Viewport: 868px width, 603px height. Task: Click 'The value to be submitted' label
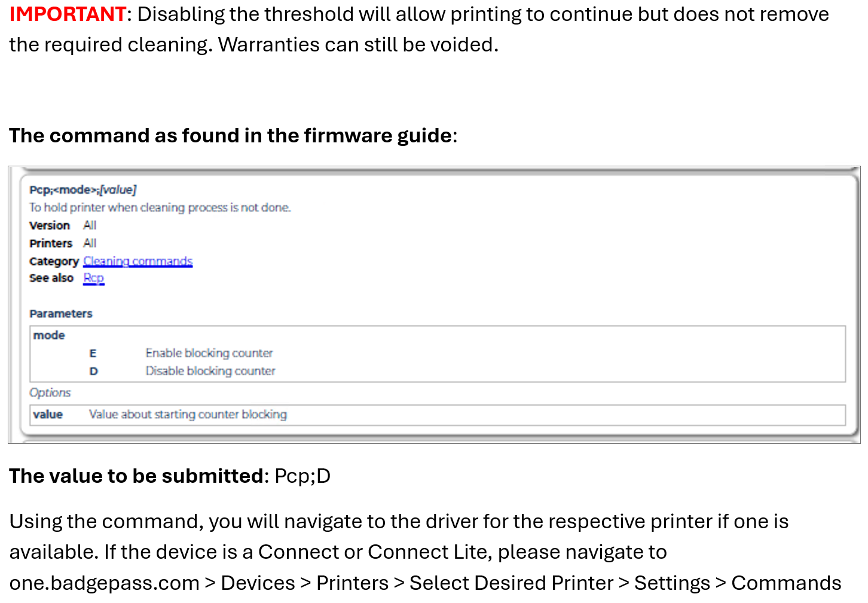[x=136, y=476]
